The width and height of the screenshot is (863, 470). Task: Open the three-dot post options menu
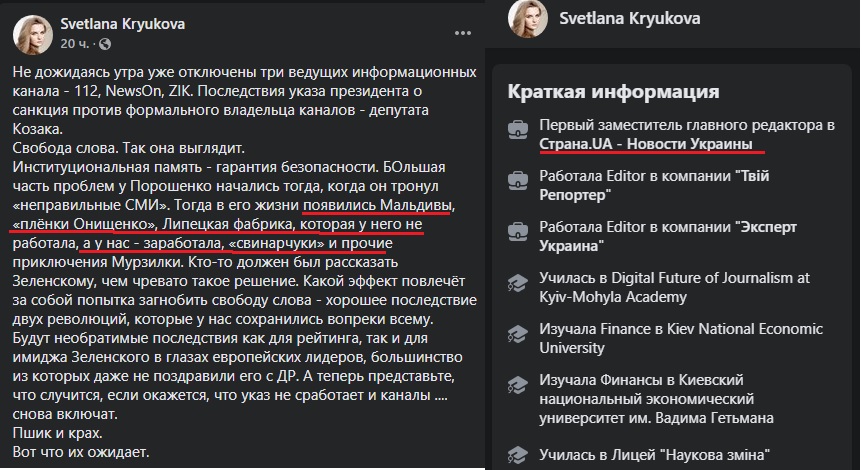click(x=462, y=34)
